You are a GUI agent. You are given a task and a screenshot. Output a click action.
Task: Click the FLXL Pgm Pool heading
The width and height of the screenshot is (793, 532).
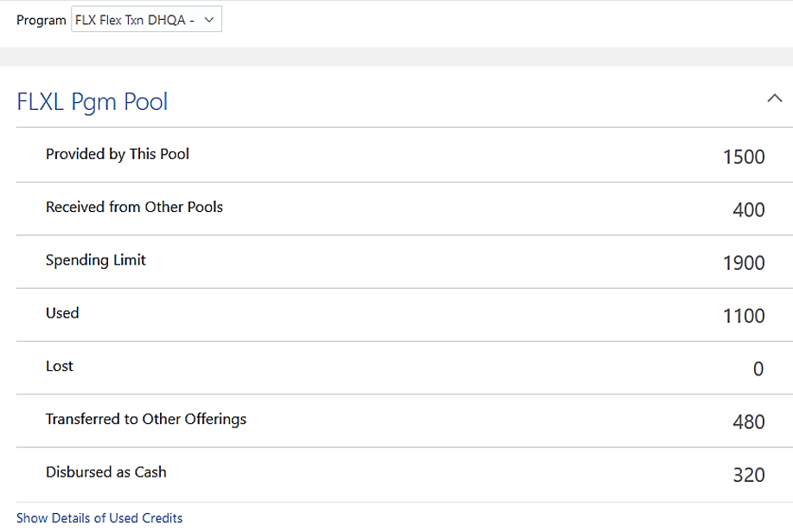point(93,102)
